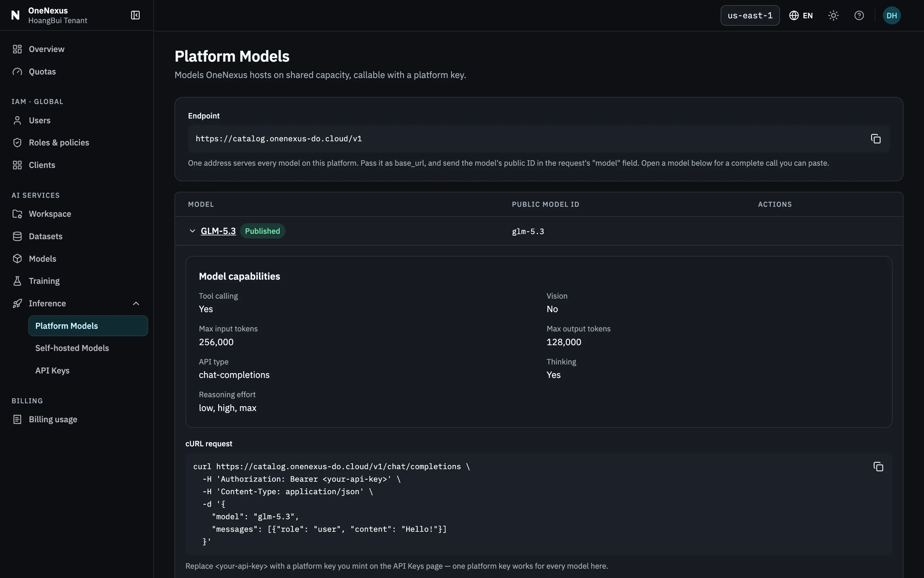Click the MODEL column header

pos(201,205)
